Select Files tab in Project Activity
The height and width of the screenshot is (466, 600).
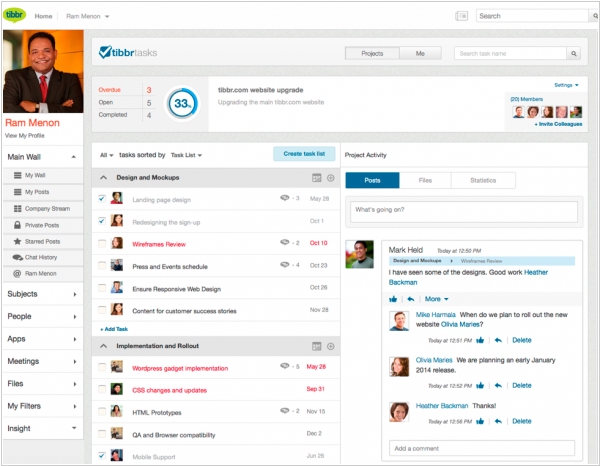[x=425, y=180]
